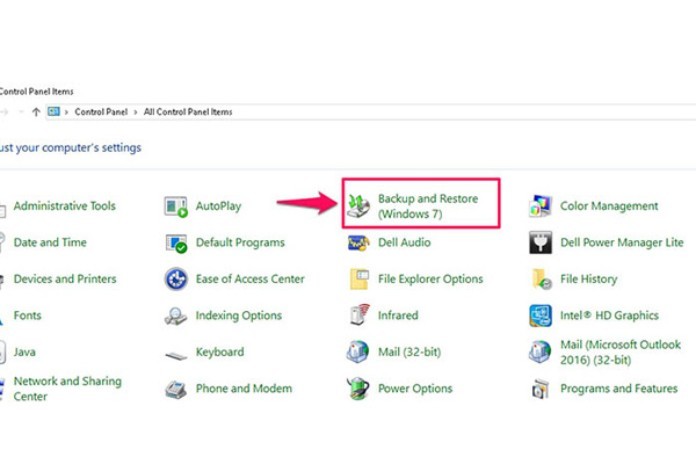
Task: Expand chevron before Control Panel breadcrumb
Action: coord(67,112)
